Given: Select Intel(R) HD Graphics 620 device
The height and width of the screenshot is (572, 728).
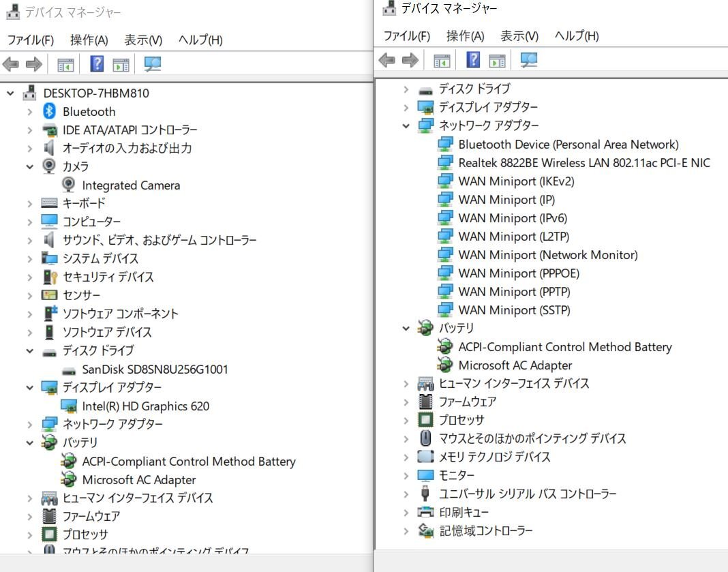Looking at the screenshot, I should pos(145,406).
